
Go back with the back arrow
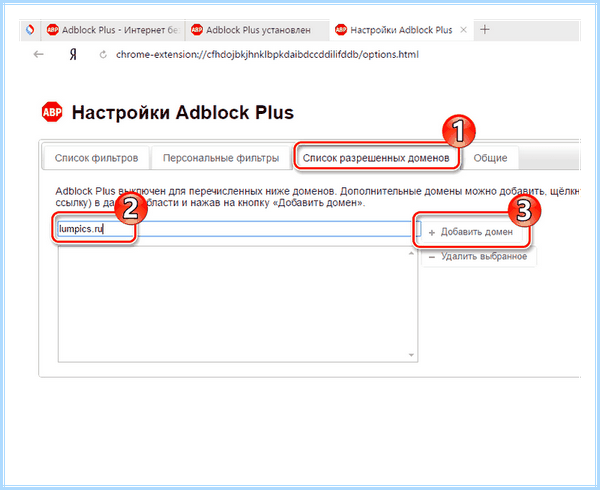pos(38,54)
